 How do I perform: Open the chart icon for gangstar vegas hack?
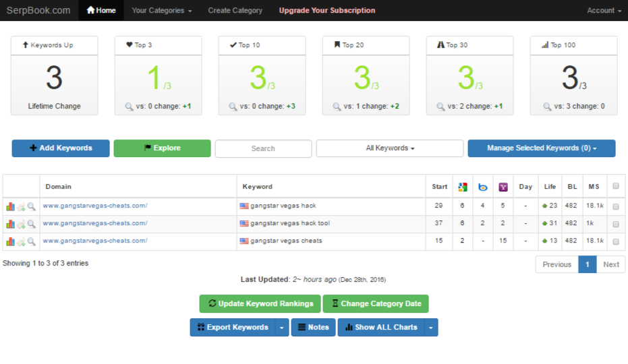11,206
